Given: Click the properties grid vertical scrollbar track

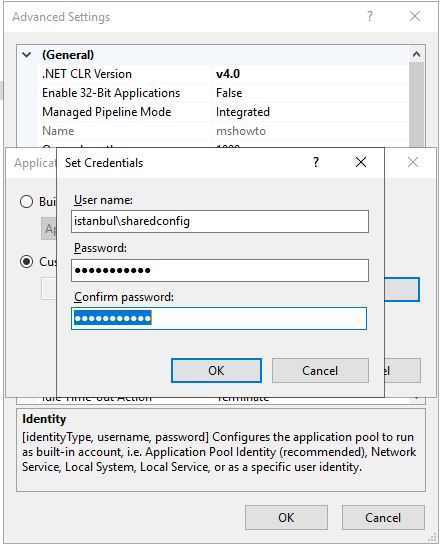Looking at the screenshot, I should (416, 104).
